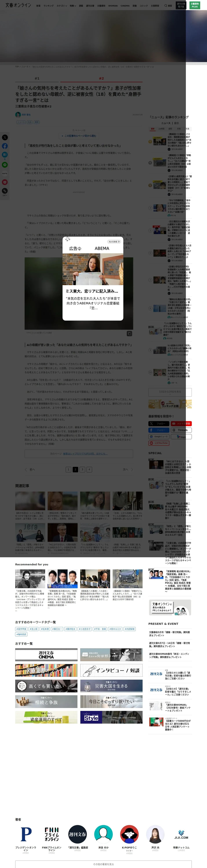Go to page 3 in the pagination
Screen dimensions: 207x868
(x=82, y=469)
